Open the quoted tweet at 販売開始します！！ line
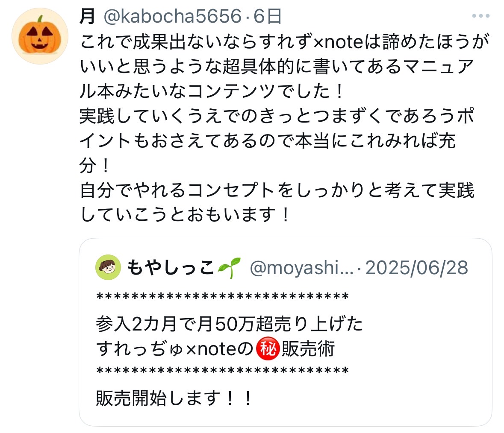Image resolution: width=504 pixels, height=433 pixels. (174, 398)
